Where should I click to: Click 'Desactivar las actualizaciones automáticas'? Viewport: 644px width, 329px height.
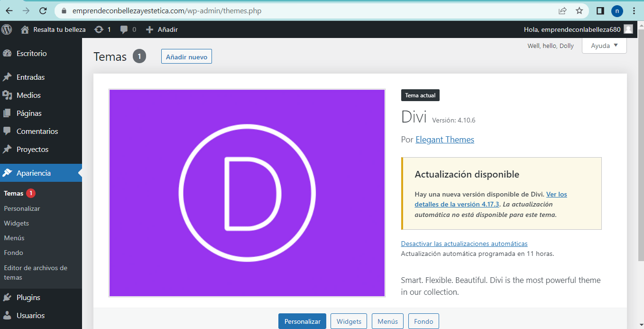tap(464, 244)
